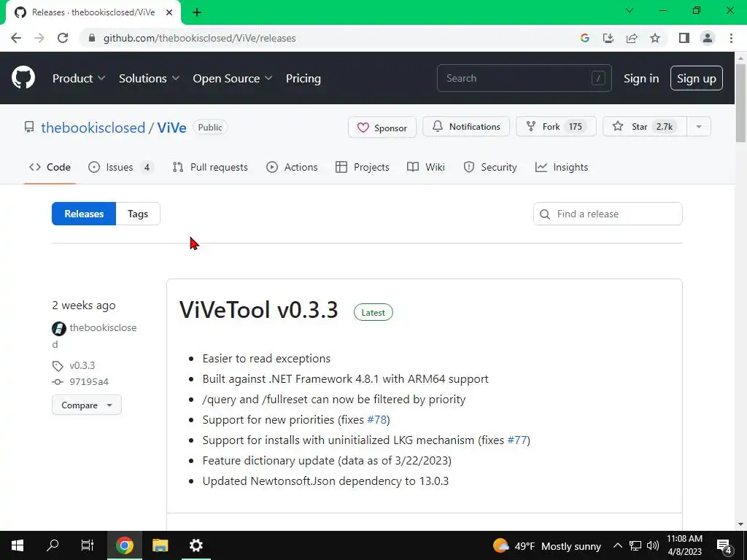Image resolution: width=747 pixels, height=560 pixels.
Task: Click the Google icon in the address bar
Action: click(585, 38)
